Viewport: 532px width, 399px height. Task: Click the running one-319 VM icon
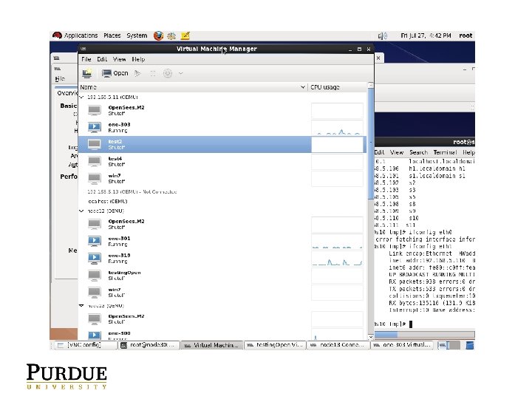(x=95, y=258)
